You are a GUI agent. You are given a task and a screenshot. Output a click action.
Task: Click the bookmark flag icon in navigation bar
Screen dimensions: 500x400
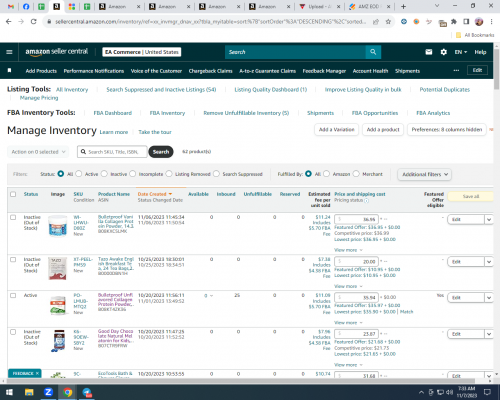9,70
